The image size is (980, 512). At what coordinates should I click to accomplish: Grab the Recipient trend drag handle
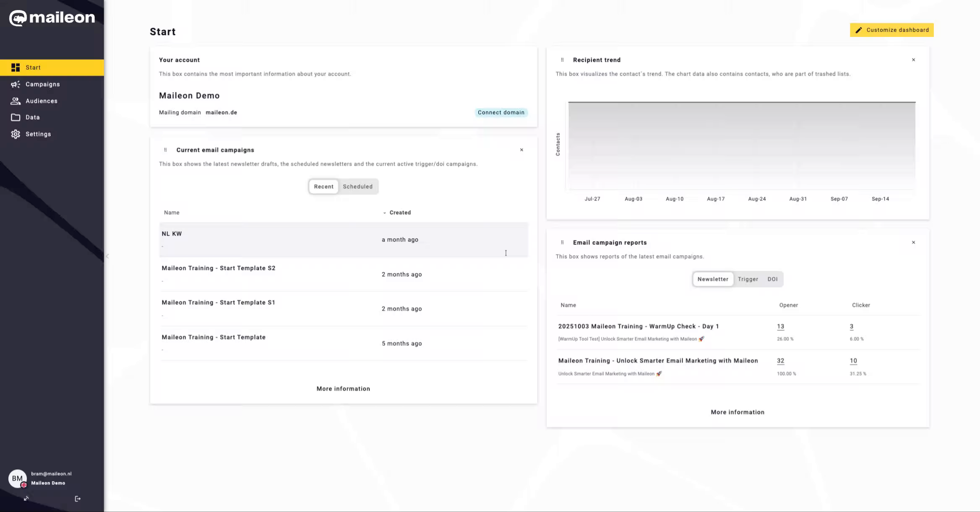click(x=562, y=60)
